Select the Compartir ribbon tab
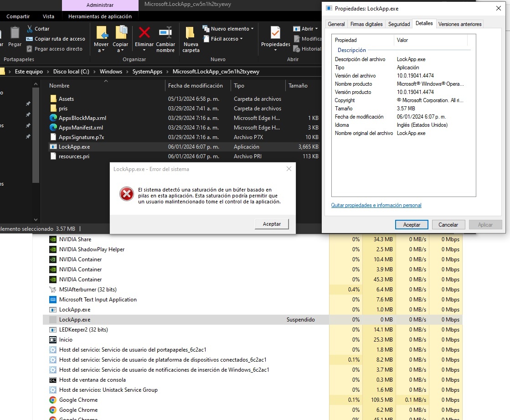510x420 pixels. pos(18,16)
